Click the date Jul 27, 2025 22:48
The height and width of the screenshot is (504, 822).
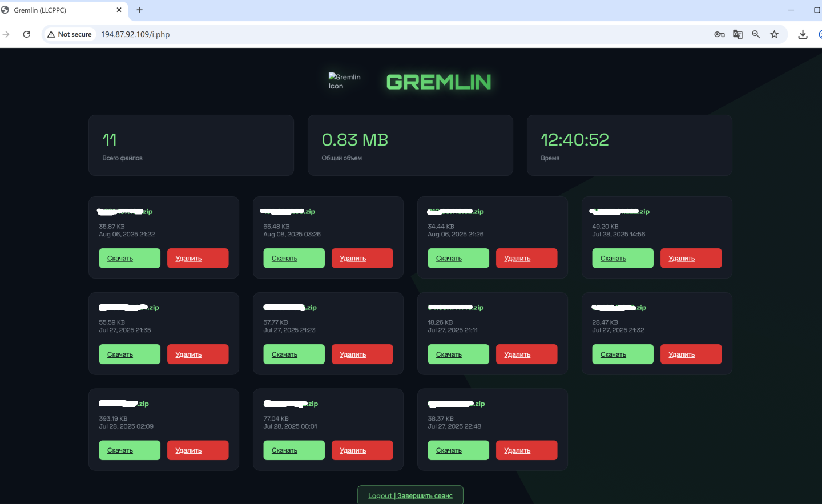click(x=454, y=426)
